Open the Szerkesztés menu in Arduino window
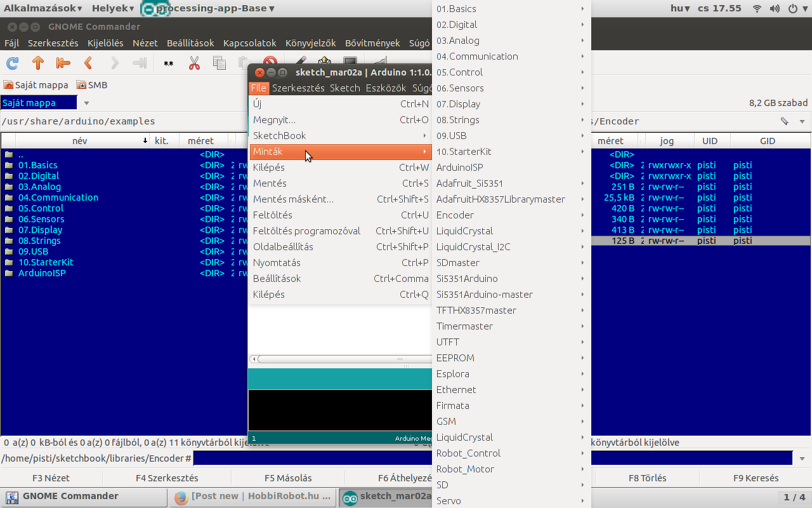This screenshot has width=812, height=508. click(298, 88)
